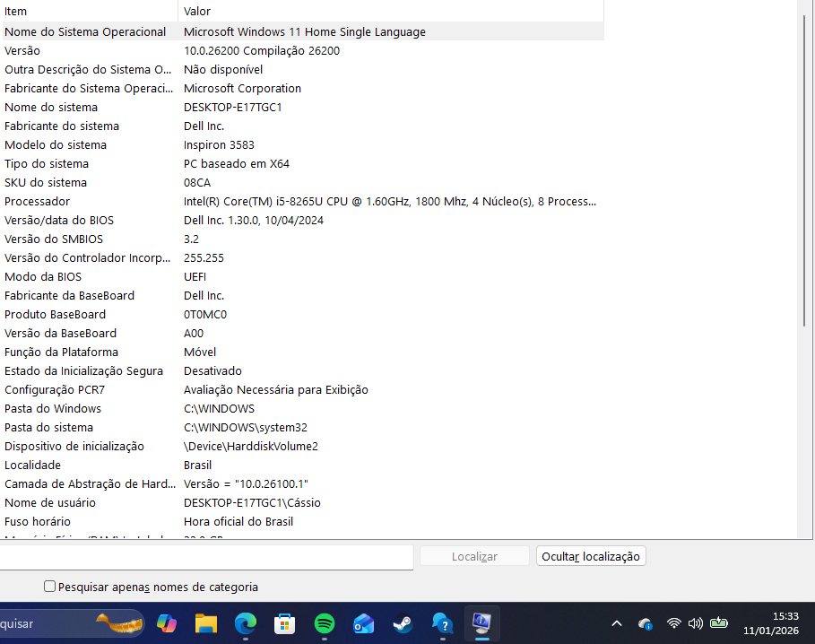Screen dimensions: 815x644
Task: Click the System Information taskbar icon
Action: [481, 623]
